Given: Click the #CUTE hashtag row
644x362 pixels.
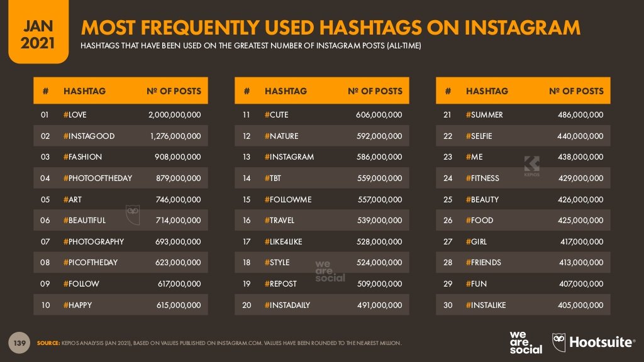Looking at the screenshot, I should click(321, 114).
